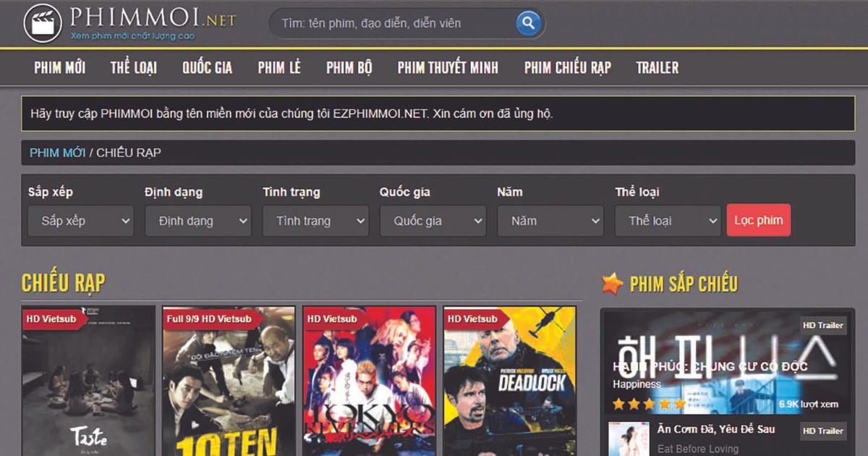Click the blue magnifier search icon
Viewport: 868px width, 456px height.
pos(529,23)
